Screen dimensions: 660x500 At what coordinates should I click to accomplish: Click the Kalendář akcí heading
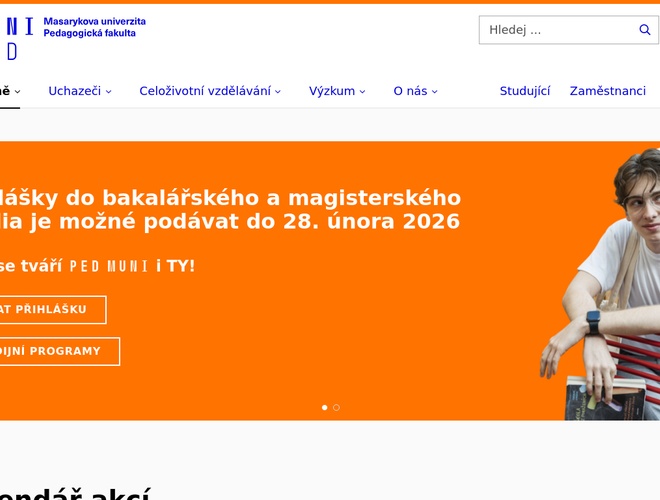point(75,493)
